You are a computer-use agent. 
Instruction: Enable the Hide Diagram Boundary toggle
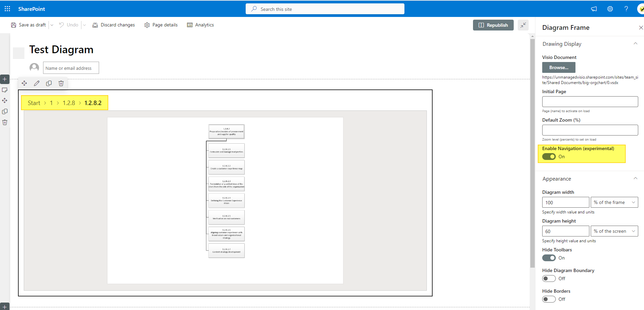(x=549, y=278)
